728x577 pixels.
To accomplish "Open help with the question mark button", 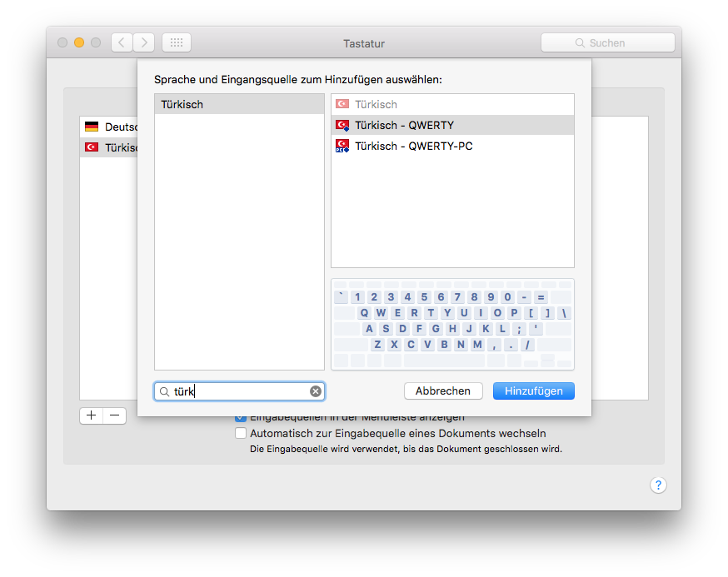I will click(x=658, y=485).
